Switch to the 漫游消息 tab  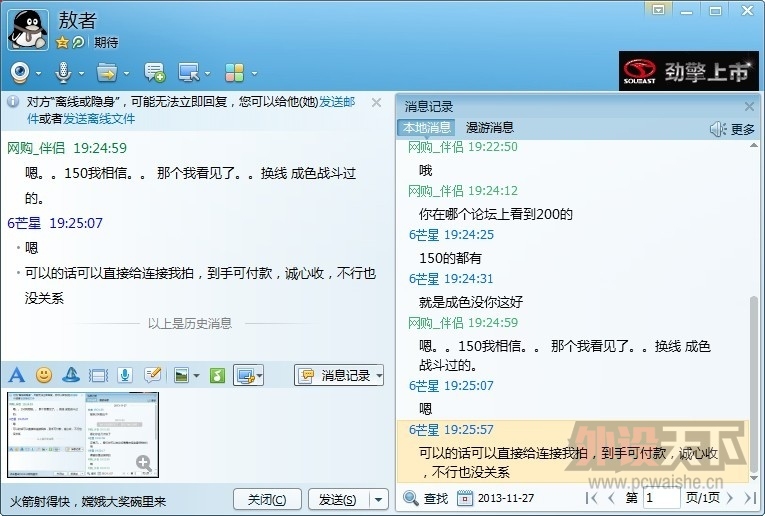click(x=489, y=128)
